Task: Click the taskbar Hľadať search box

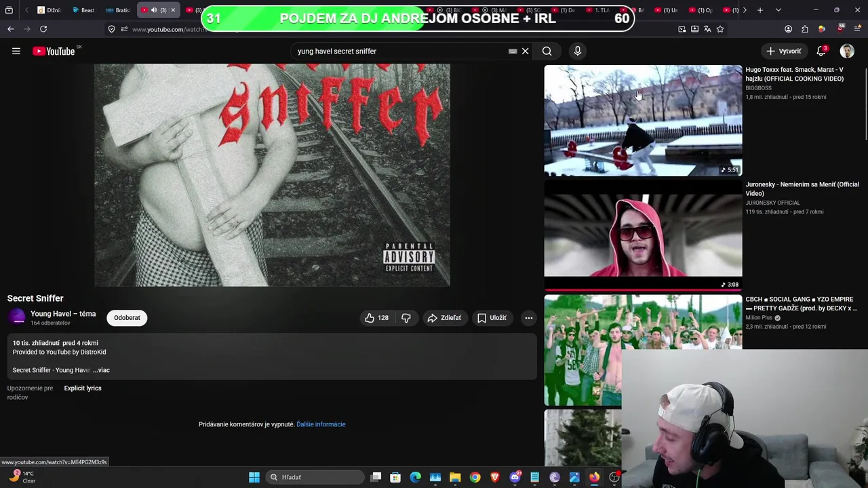Action: (x=315, y=477)
